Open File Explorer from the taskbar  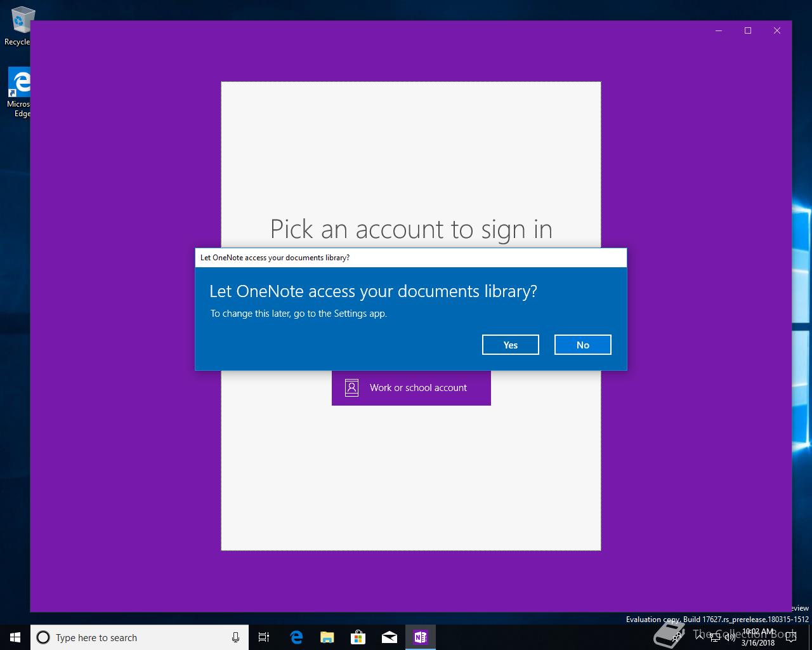click(x=327, y=637)
